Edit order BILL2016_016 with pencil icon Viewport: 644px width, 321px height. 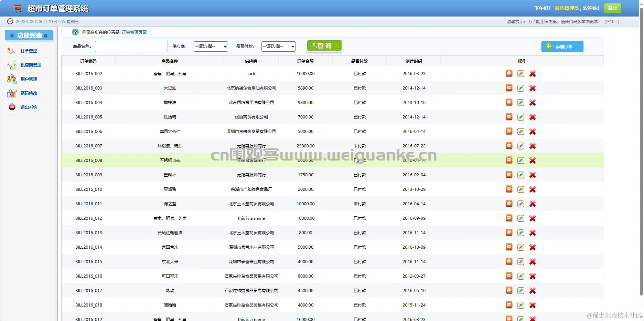[x=521, y=276]
